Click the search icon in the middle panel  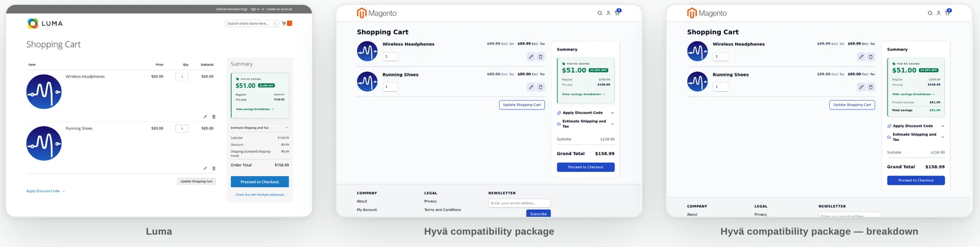pos(600,13)
